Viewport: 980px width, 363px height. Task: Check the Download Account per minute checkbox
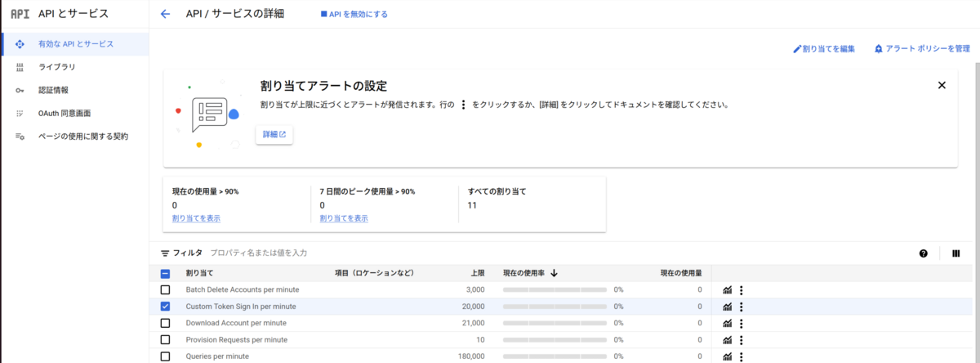click(x=165, y=324)
